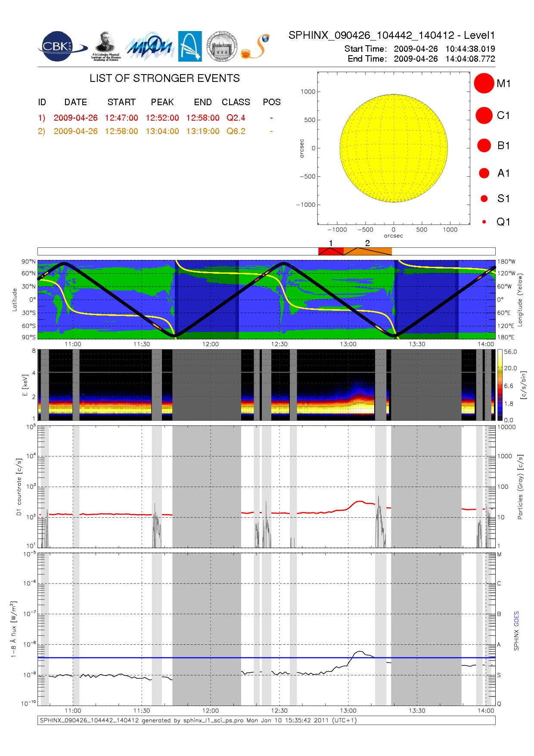
Task: Click the A1 red circle legend marker
Action: (484, 173)
